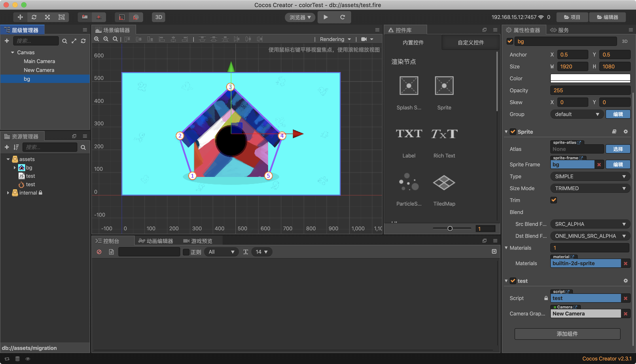Select the move transform tool
The image size is (636, 364).
pyautogui.click(x=20, y=17)
